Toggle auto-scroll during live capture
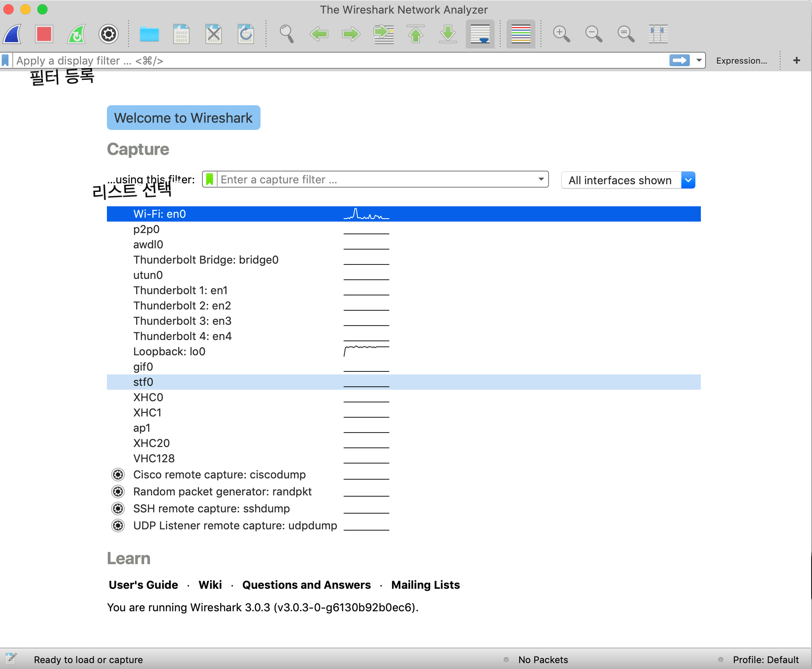Viewport: 812px width, 669px height. tap(480, 34)
